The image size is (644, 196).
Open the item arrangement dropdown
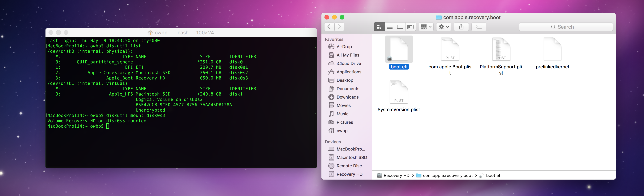pyautogui.click(x=426, y=27)
